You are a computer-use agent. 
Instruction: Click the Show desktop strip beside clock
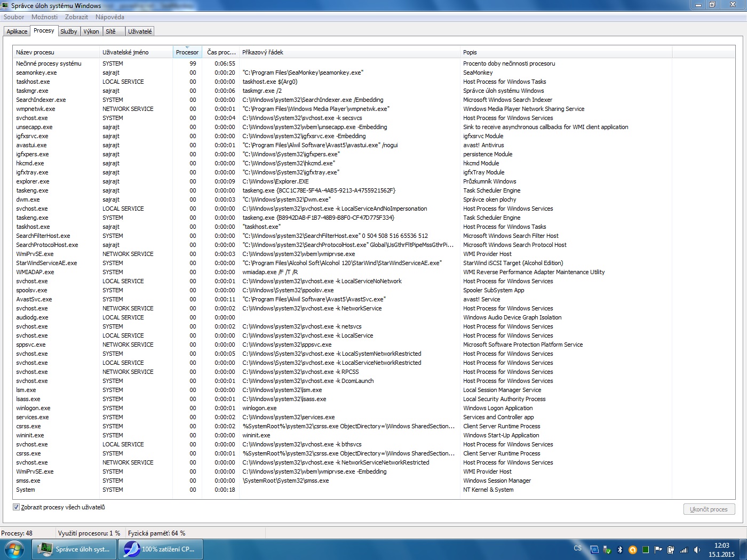(743, 549)
